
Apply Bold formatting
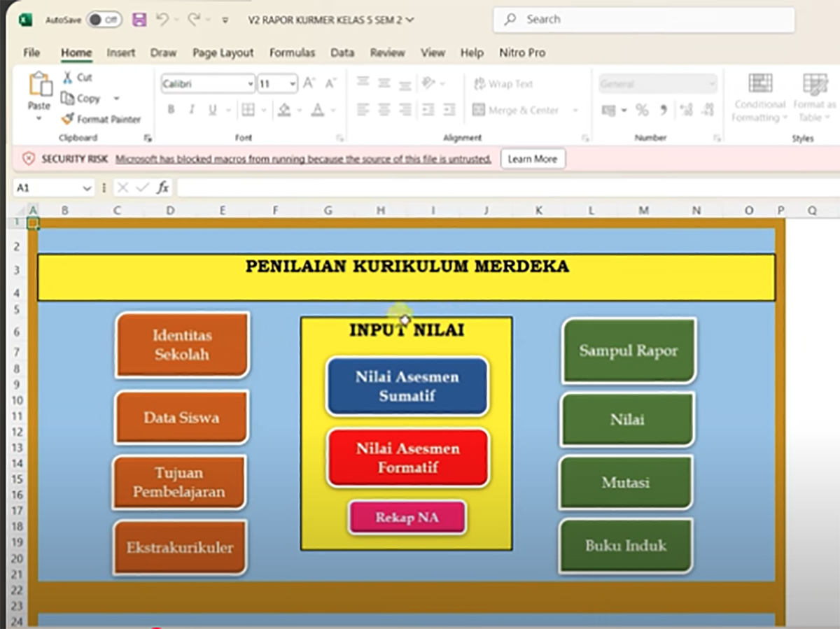point(171,110)
